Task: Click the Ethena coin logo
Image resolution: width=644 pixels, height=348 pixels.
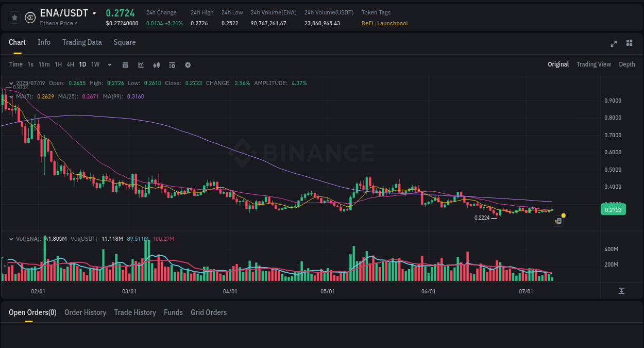Action: 29,17
